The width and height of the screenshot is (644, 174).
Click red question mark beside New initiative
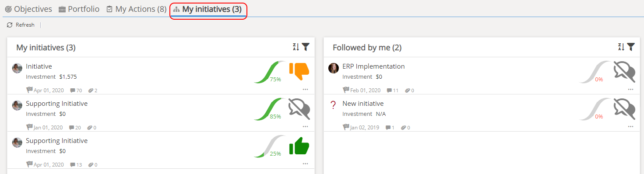[x=333, y=105]
